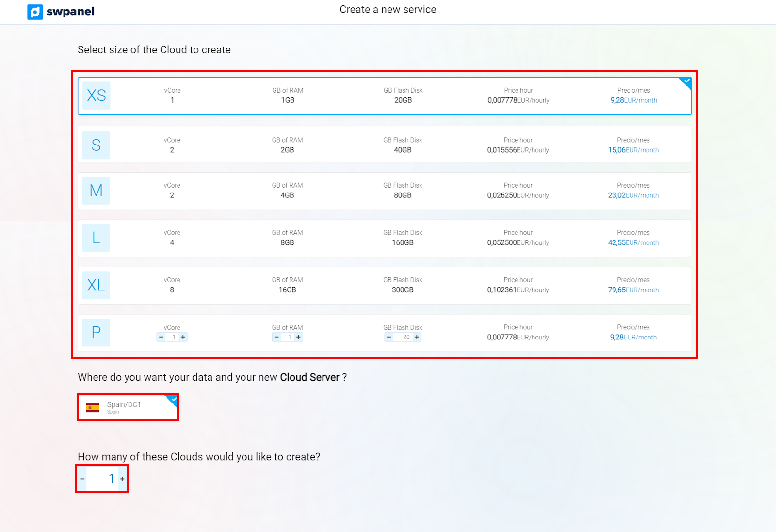Increase GB of RAM in P plan
776x532 pixels.
click(298, 337)
